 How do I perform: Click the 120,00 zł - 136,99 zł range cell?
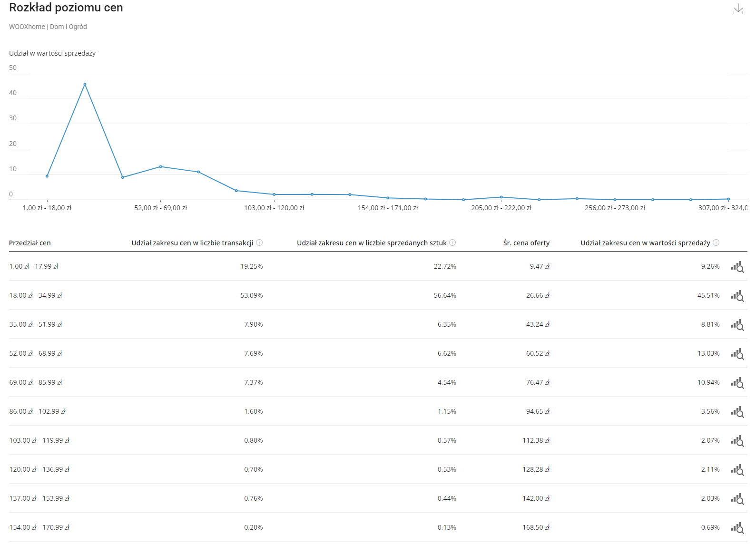pos(39,469)
